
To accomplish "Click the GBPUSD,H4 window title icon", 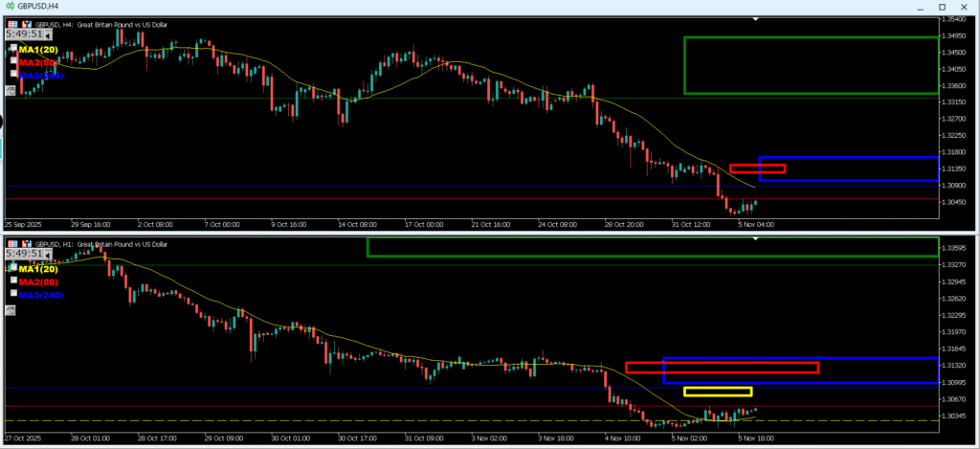I will [x=9, y=7].
